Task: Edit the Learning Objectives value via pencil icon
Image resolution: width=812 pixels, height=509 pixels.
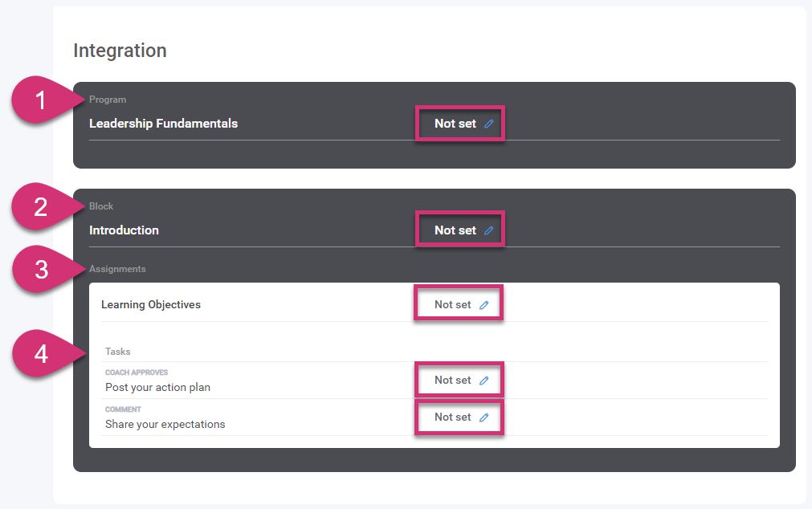Action: click(x=484, y=305)
